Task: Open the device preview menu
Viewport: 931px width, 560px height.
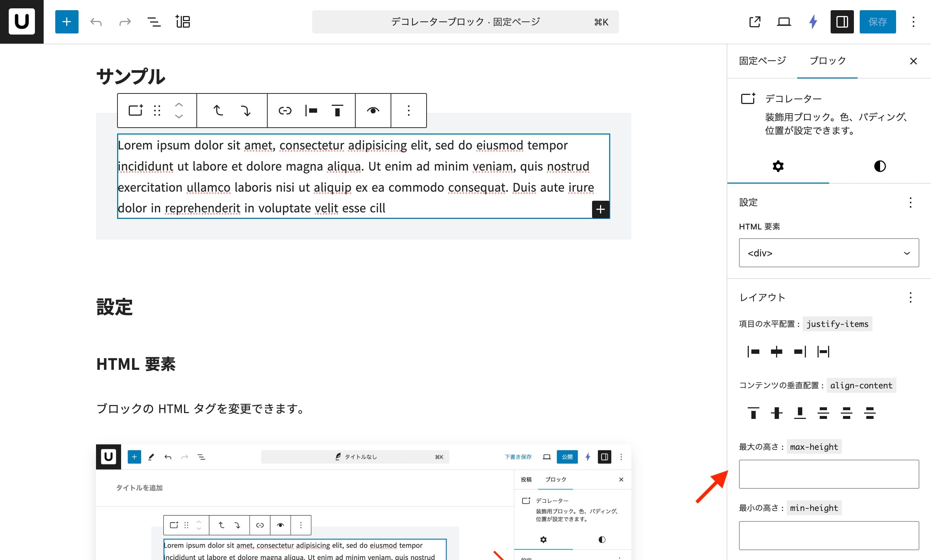Action: click(784, 21)
